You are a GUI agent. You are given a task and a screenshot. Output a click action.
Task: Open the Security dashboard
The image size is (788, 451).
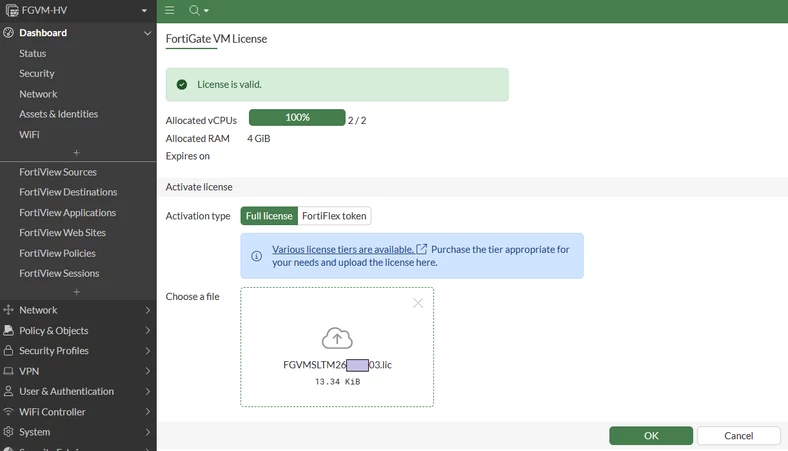point(37,73)
